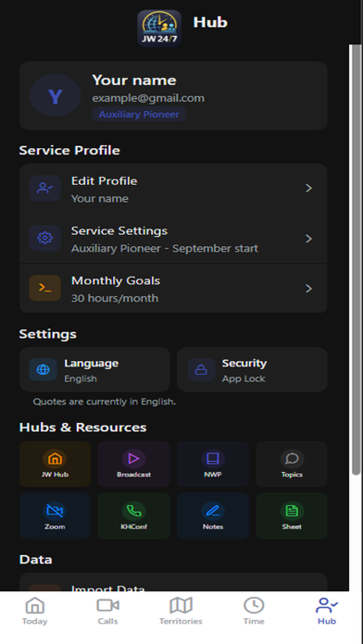Click the example@gmail.com email text
This screenshot has width=363, height=644.
point(148,98)
